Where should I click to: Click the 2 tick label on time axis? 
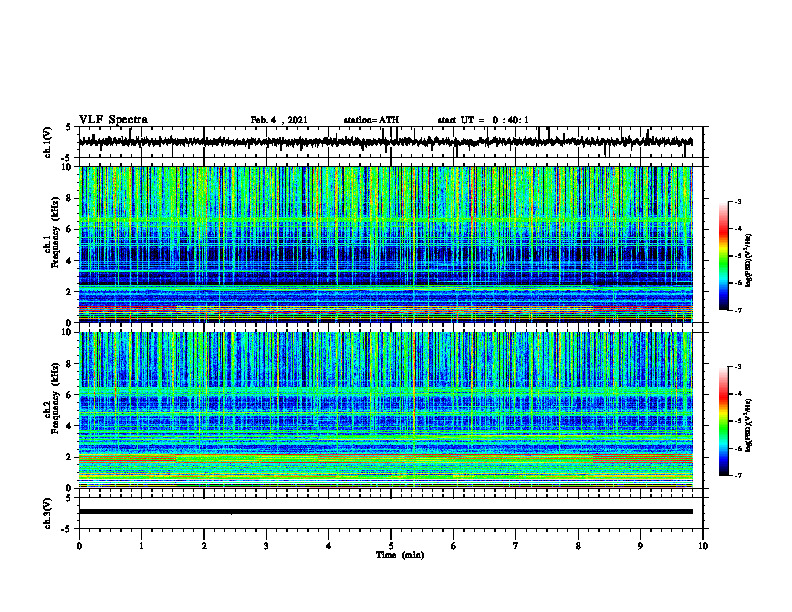(x=204, y=546)
